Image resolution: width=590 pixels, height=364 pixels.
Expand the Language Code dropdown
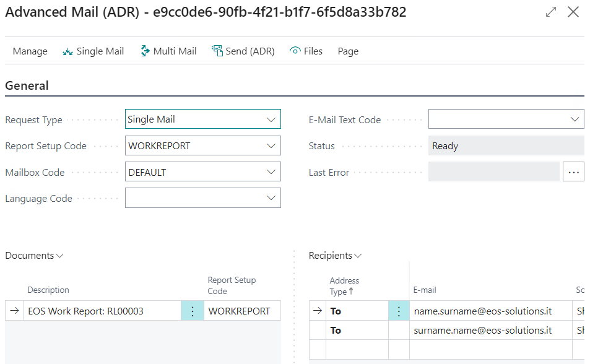271,198
